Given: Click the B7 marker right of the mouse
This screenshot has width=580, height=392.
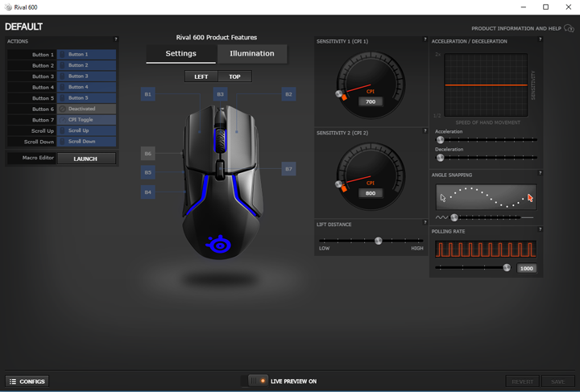Looking at the screenshot, I should pos(288,169).
